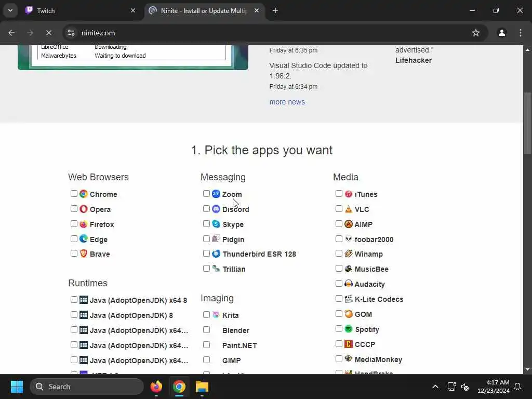
Task: Close the Ninite tab
Action: click(257, 10)
